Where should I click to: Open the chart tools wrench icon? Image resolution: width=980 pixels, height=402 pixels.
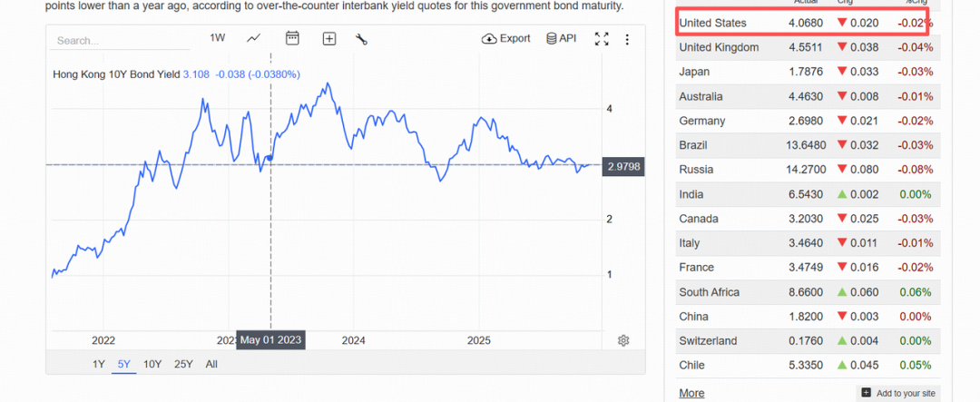361,38
